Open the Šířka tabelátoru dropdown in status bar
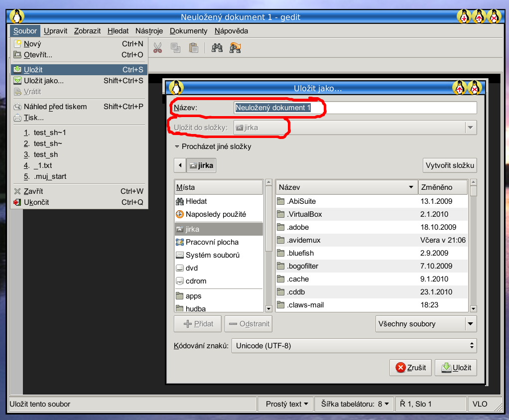 354,404
